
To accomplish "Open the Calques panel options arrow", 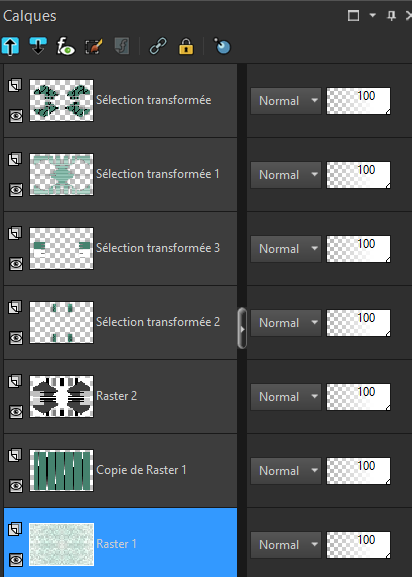I will click(373, 15).
